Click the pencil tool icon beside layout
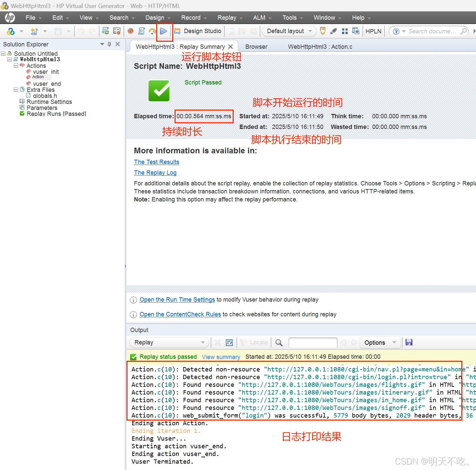Viewport: 476px width, 470px height. click(x=333, y=31)
